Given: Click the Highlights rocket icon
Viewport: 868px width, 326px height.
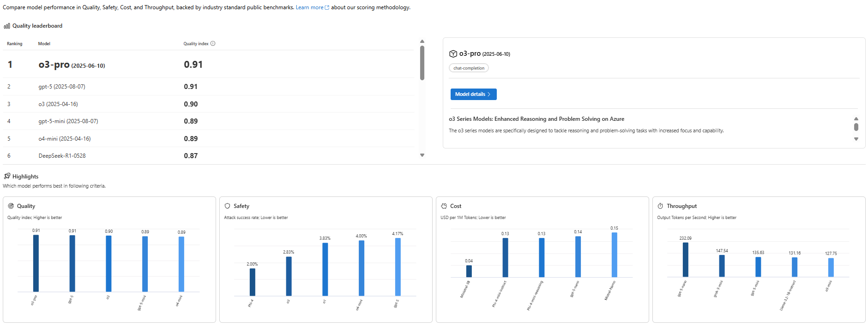Looking at the screenshot, I should click(x=7, y=176).
